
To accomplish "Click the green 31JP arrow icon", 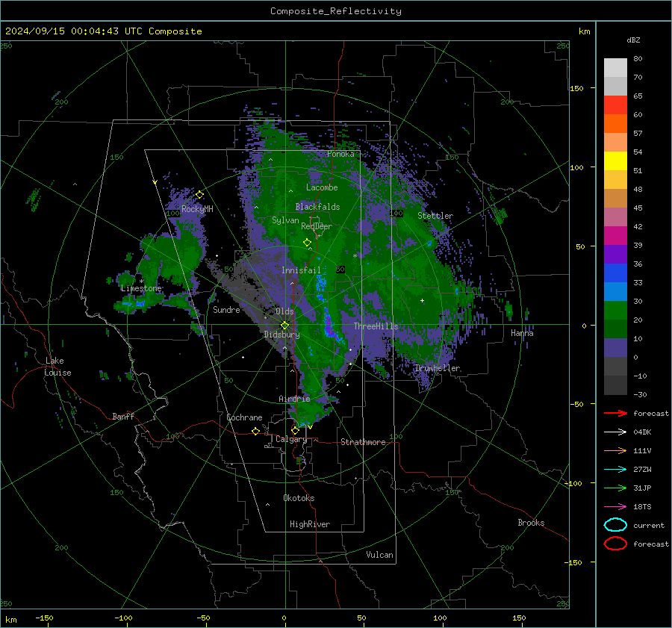I will [x=615, y=488].
